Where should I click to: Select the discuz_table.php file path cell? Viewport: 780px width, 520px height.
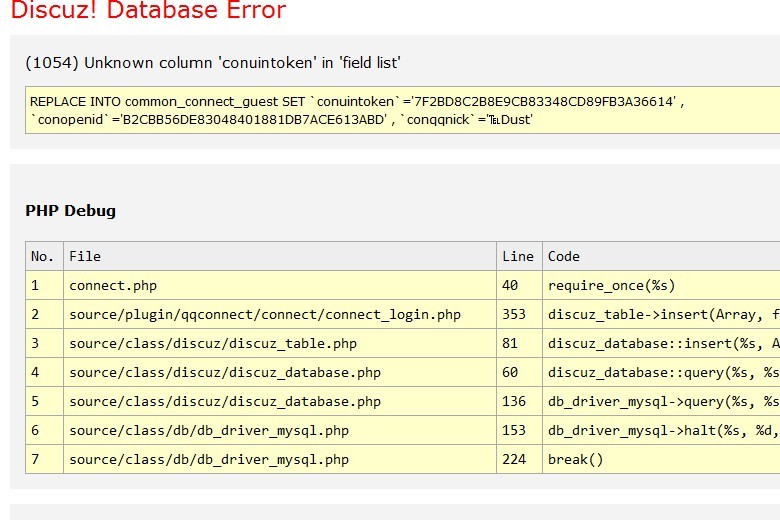(213, 343)
